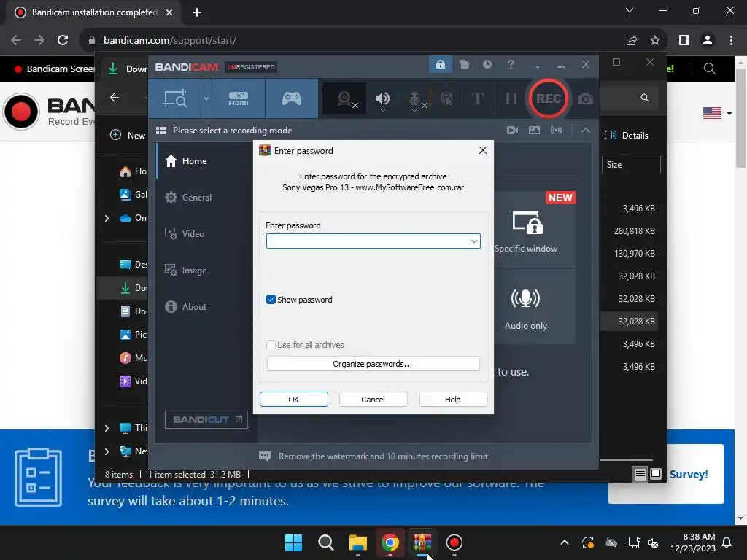Select HDMI device recording mode
Viewport: 747px width, 560px height.
coord(239,98)
